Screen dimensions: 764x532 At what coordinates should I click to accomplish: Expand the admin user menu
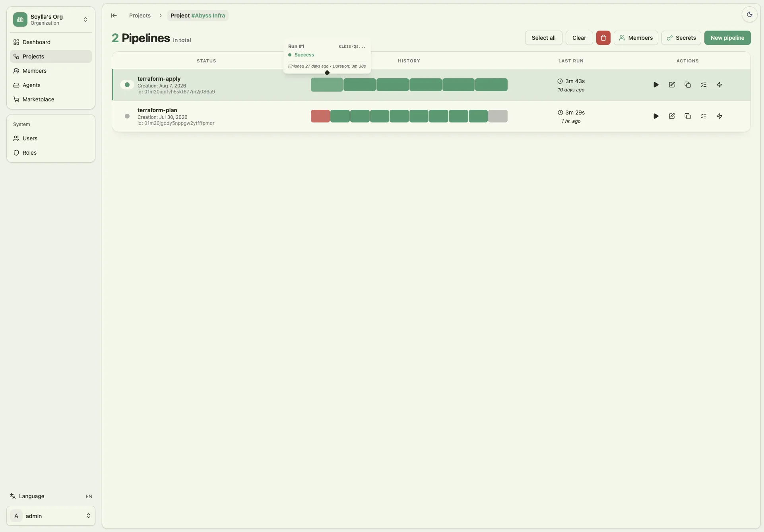51,516
